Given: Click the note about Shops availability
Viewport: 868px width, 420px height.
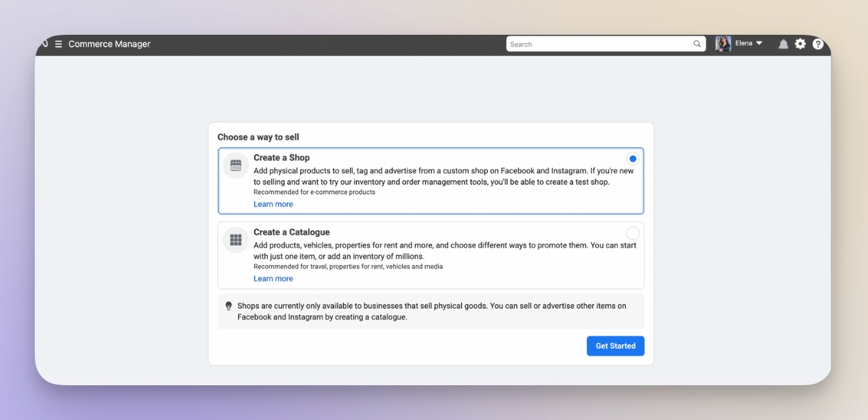Looking at the screenshot, I should (x=431, y=312).
